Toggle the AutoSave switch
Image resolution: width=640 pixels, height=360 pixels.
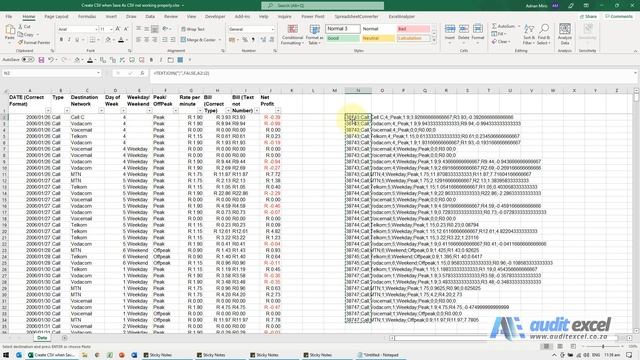coord(28,60)
